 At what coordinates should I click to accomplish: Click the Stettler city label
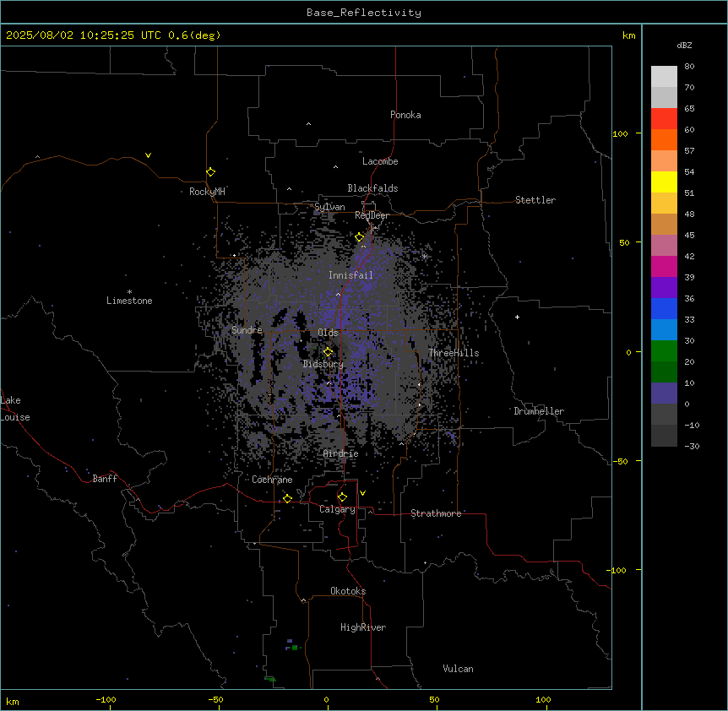pyautogui.click(x=535, y=200)
